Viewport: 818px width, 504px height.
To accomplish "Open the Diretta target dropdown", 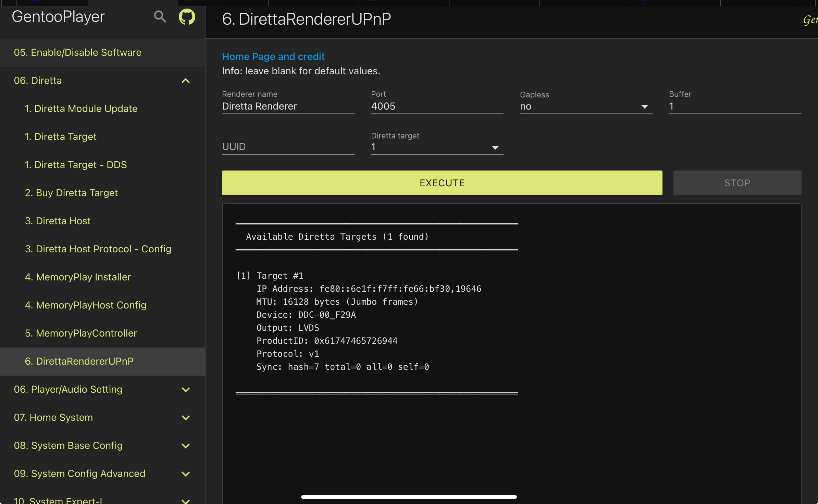I will [437, 147].
